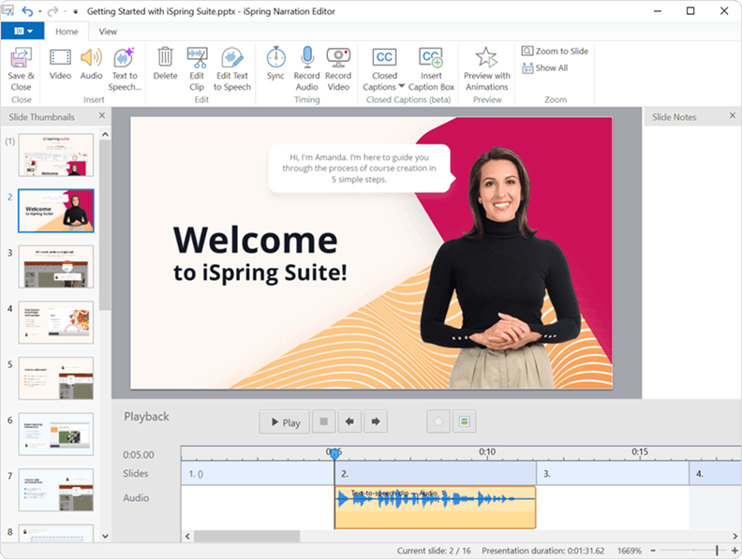The image size is (742, 560).
Task: Close the Slide Notes panel
Action: click(x=732, y=115)
